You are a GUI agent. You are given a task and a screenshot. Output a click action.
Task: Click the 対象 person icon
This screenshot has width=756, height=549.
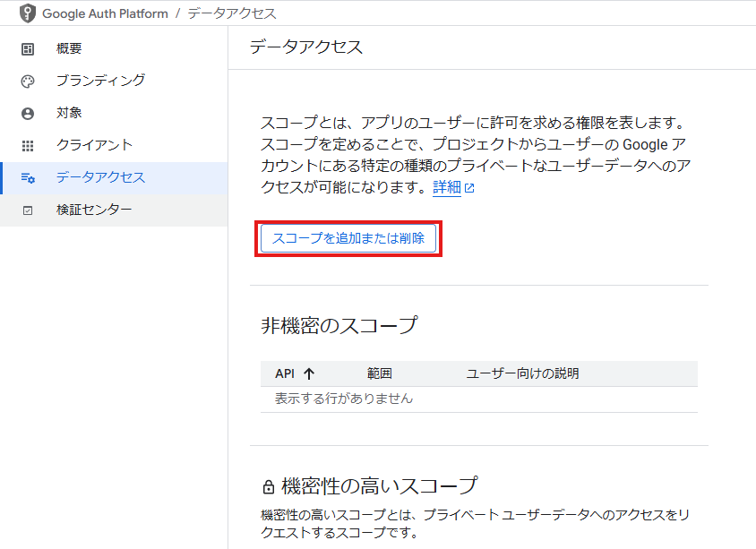(28, 114)
